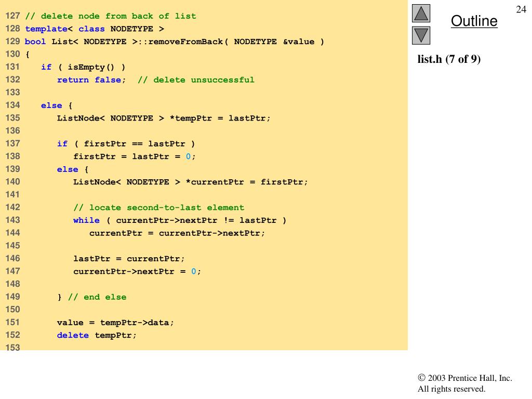The image size is (532, 399).
Task: Select 'firstPtr = lastPtr = 0;' line
Action: (x=135, y=156)
